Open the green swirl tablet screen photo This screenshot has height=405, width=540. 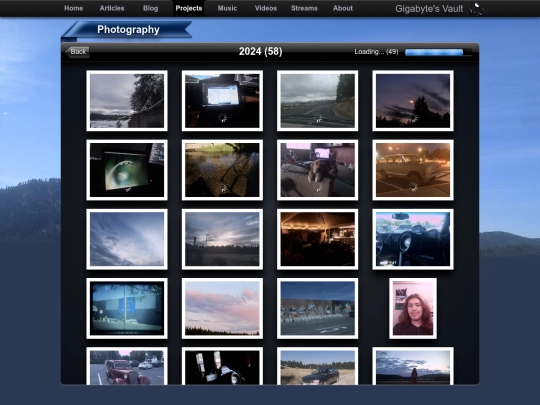pyautogui.click(x=127, y=170)
